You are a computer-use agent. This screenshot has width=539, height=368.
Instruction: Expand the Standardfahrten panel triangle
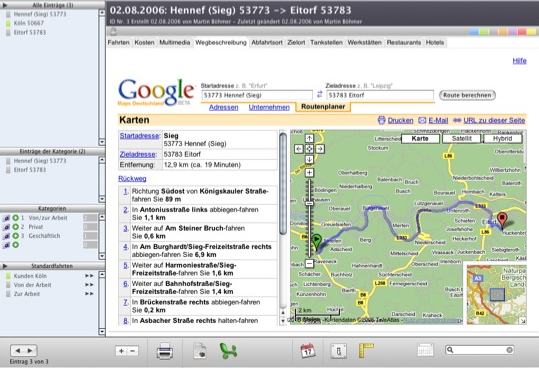tap(5, 266)
